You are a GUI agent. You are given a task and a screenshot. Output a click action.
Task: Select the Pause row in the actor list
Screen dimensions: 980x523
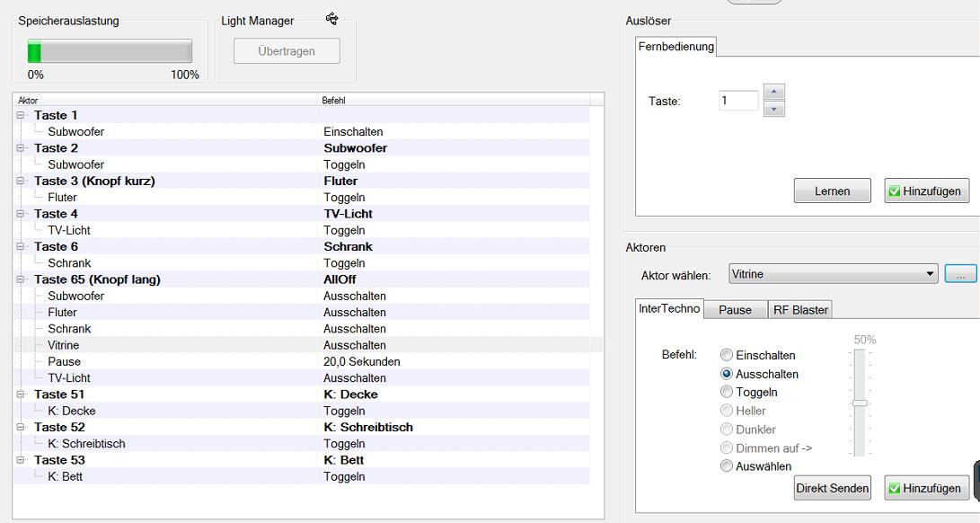tap(301, 361)
